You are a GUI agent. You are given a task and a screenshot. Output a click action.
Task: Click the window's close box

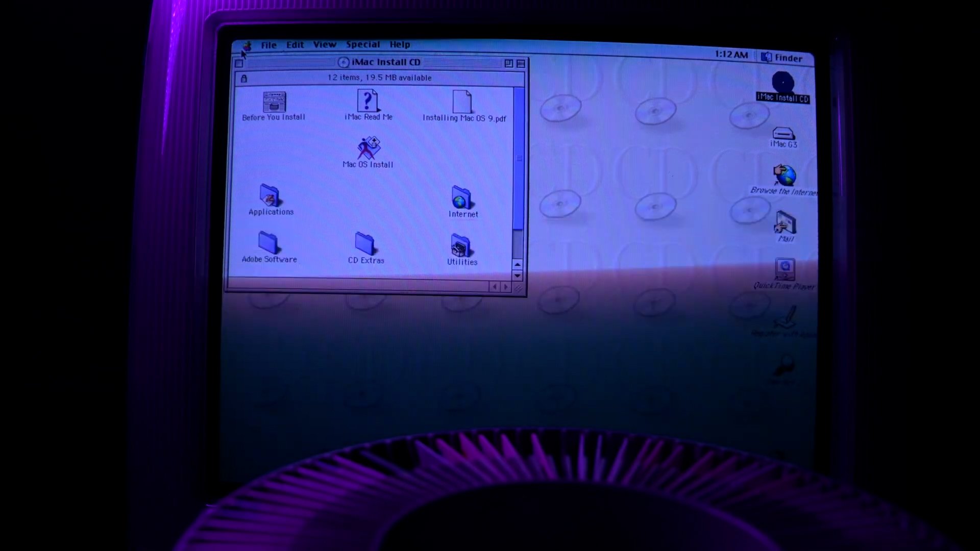pos(239,64)
